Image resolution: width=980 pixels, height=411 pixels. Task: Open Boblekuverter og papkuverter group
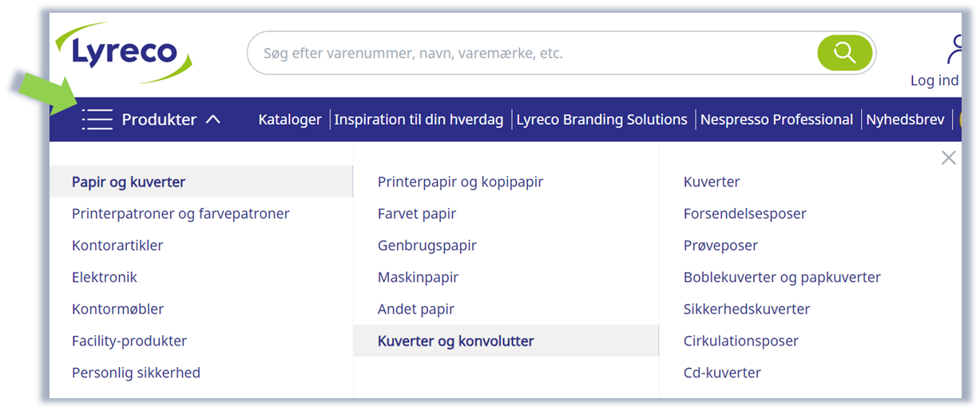pos(782,277)
